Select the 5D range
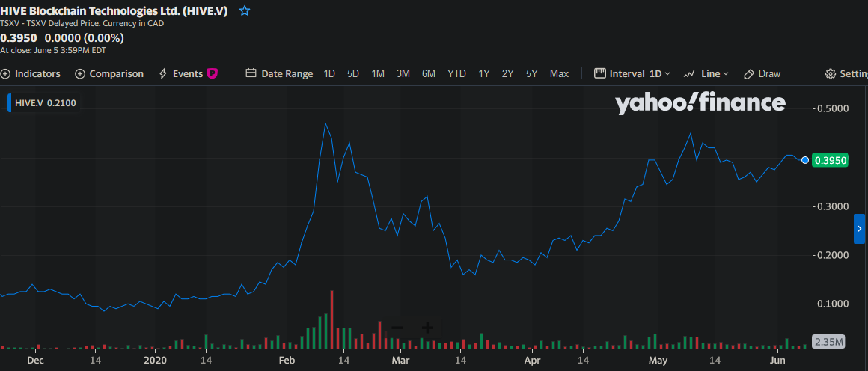Viewport: 868px width, 371px height. 353,73
